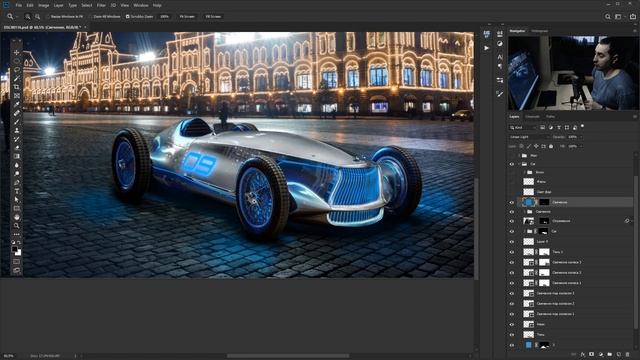The width and height of the screenshot is (640, 360).
Task: Click the 100% zoom button
Action: (164, 17)
